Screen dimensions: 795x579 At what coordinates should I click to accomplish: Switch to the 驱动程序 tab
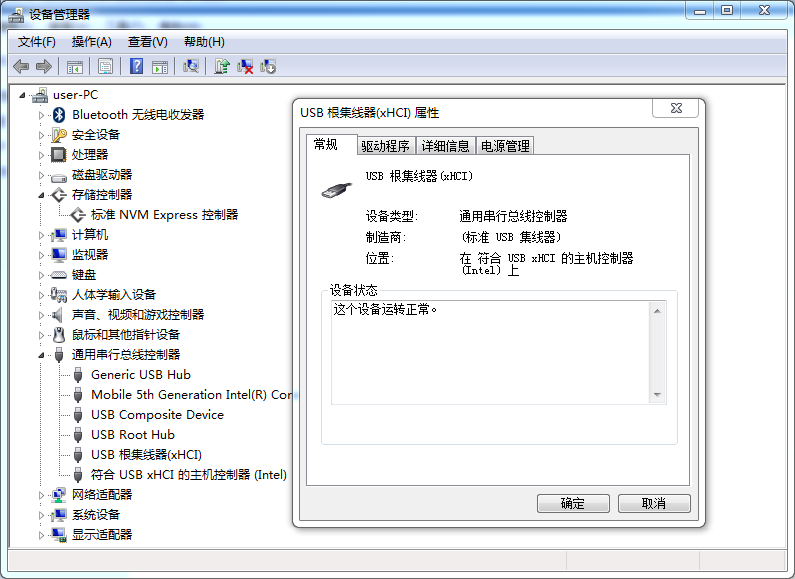point(385,146)
